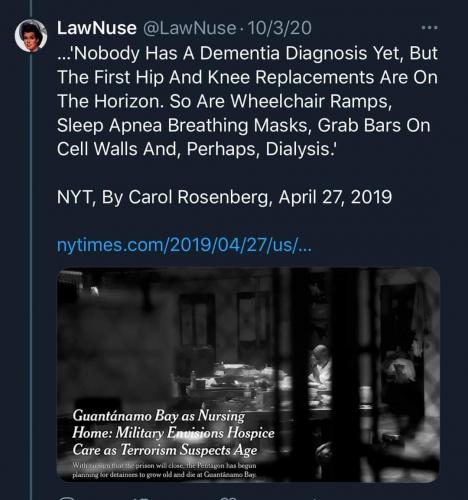Open the Guantánamo article photo card
The width and height of the screenshot is (468, 500).
pyautogui.click(x=248, y=374)
